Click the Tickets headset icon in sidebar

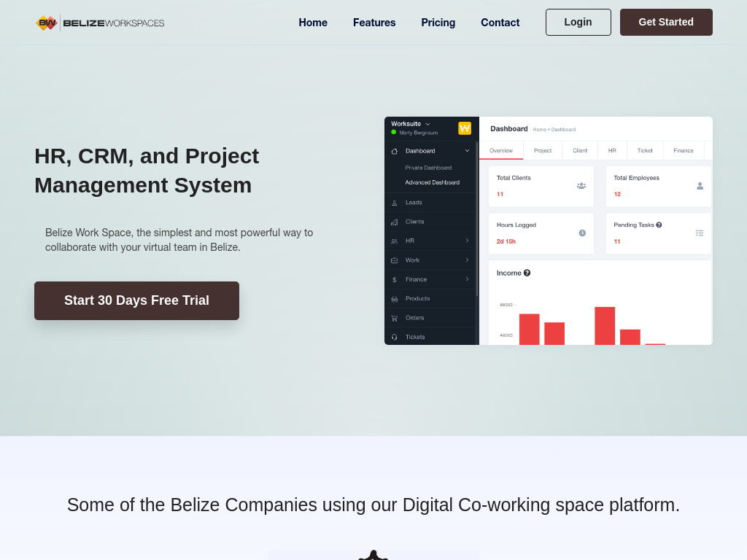(395, 337)
